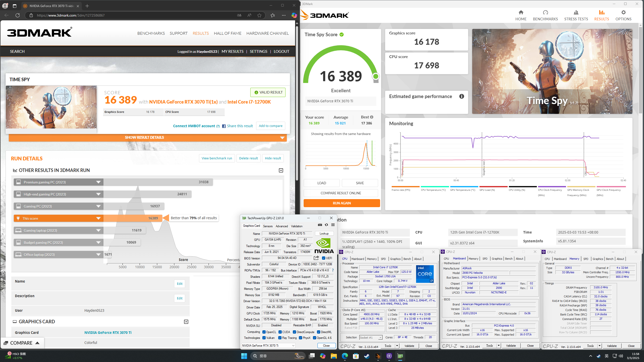644x362 pixels.
Task: Click the GPU-Z refresh icon
Action: (326, 225)
